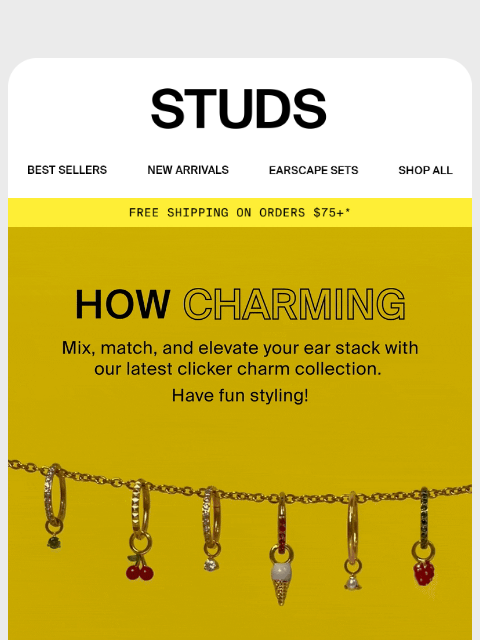
Task: Click the bold HOW word in headline
Action: [x=122, y=304]
